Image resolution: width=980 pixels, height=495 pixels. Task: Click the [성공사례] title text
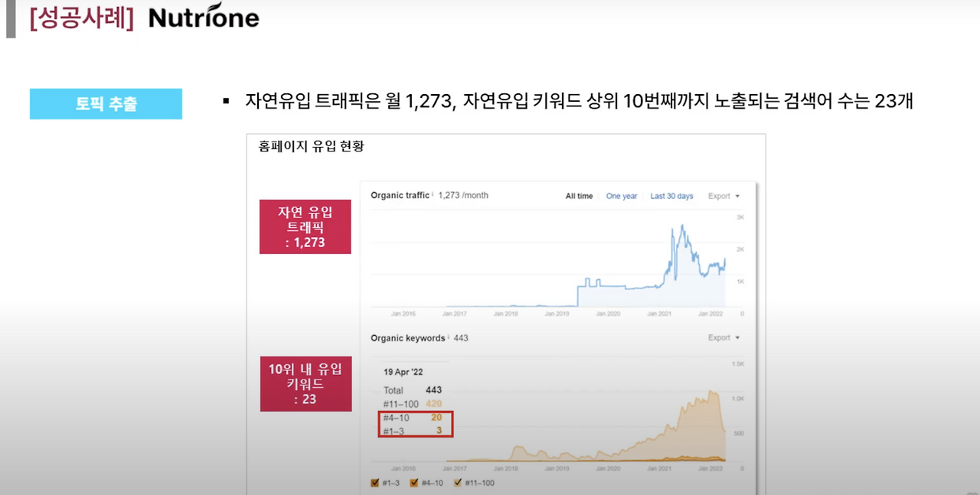click(81, 18)
